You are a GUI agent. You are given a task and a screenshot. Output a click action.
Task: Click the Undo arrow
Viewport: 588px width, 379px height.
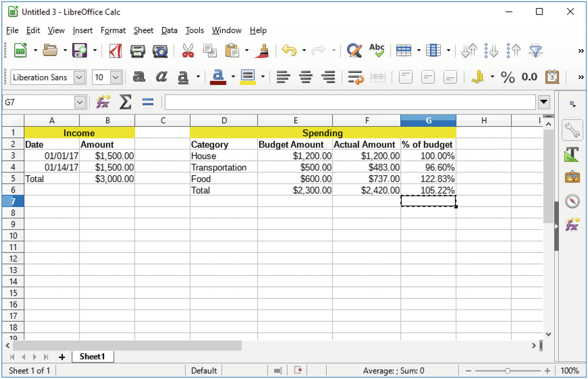tap(289, 51)
